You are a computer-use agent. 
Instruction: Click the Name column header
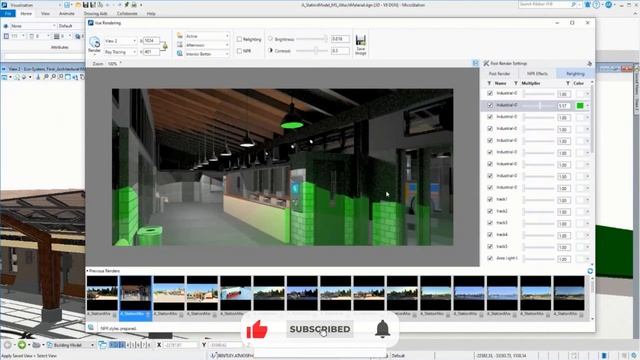click(500, 83)
